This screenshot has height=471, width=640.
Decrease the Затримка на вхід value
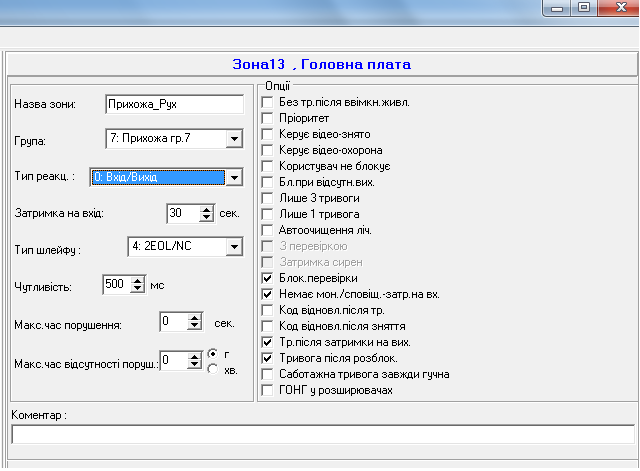pos(207,217)
